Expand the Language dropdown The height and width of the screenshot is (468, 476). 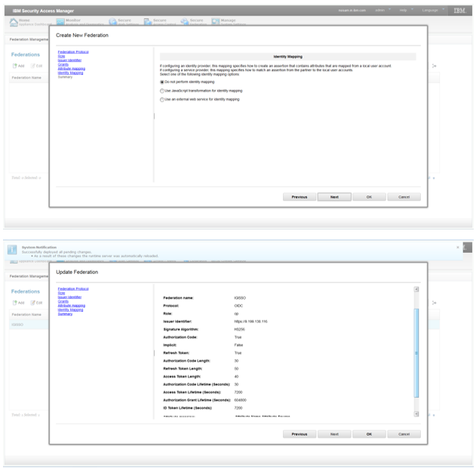[x=433, y=10]
